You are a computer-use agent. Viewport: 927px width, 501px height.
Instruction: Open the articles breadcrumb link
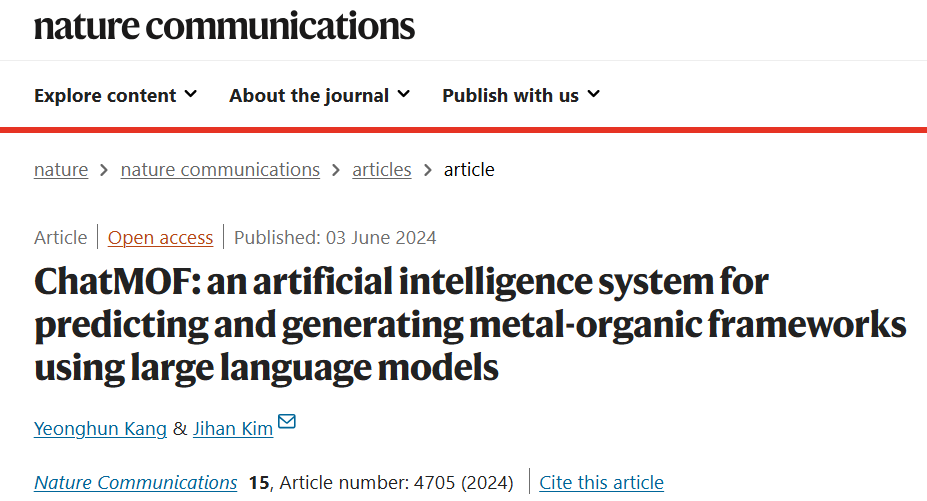[x=381, y=170]
